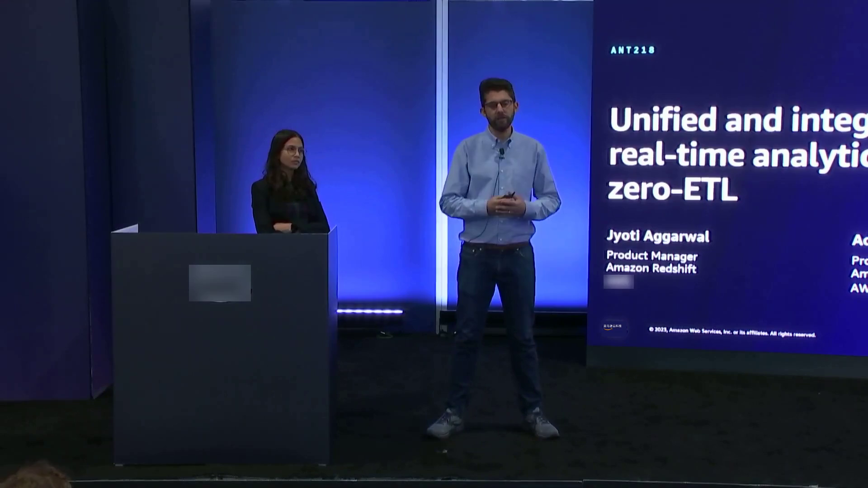Click the "Unified and integ" title line
Image resolution: width=868 pixels, height=488 pixels.
[738, 120]
